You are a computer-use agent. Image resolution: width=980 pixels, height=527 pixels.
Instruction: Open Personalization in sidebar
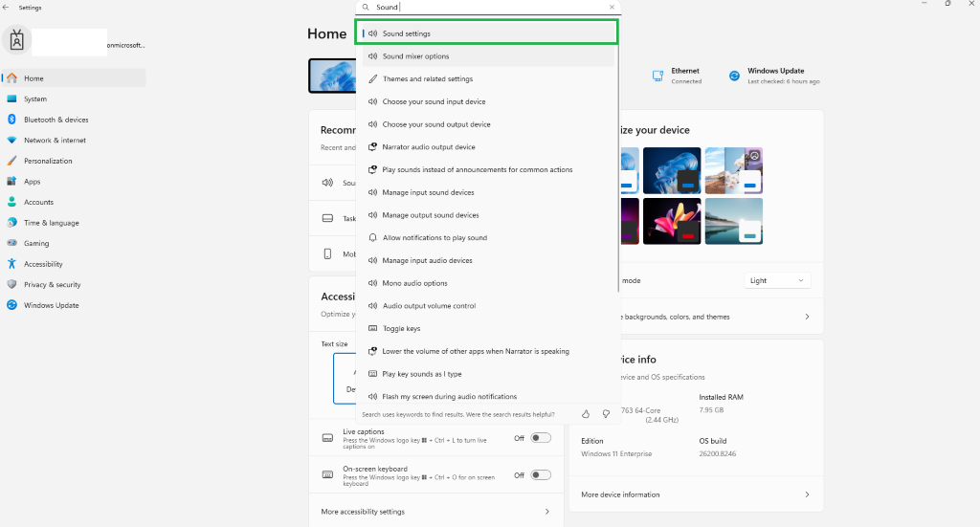(x=74, y=161)
